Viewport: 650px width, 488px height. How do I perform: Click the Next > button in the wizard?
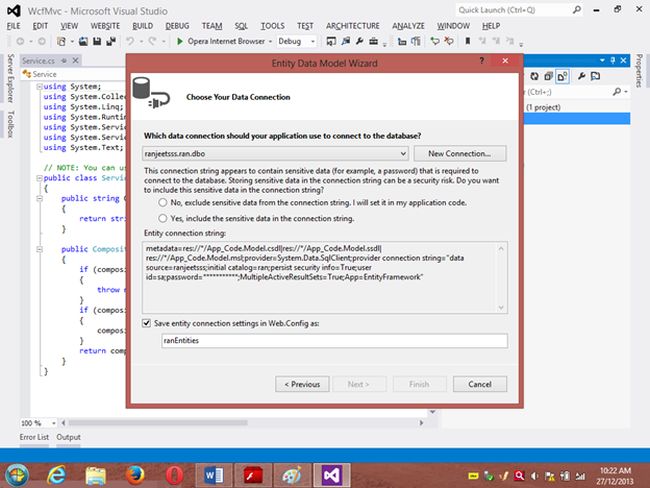pyautogui.click(x=359, y=384)
